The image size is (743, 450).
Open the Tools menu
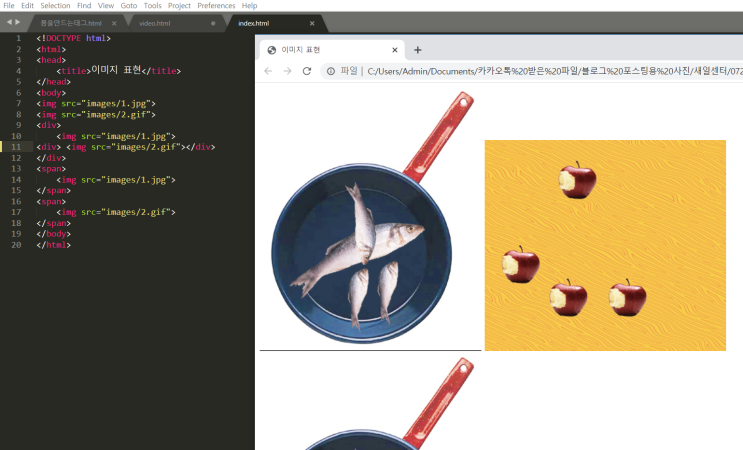click(152, 6)
